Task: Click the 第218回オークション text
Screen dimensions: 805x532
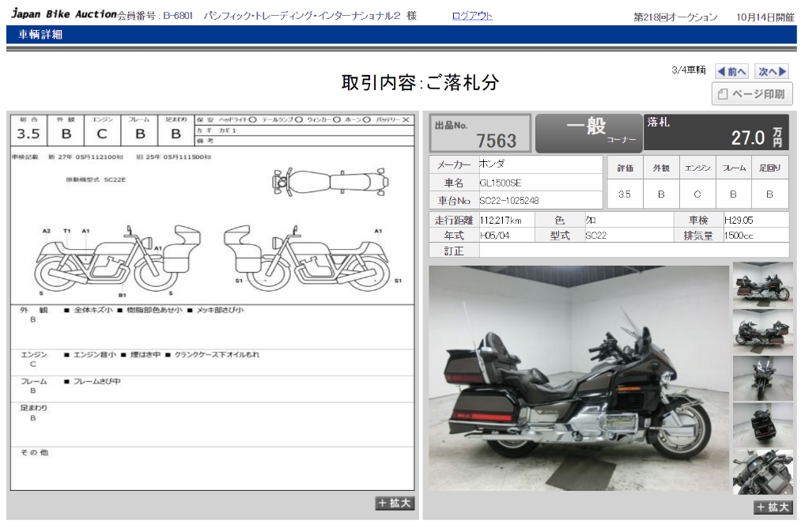Action: (675, 17)
